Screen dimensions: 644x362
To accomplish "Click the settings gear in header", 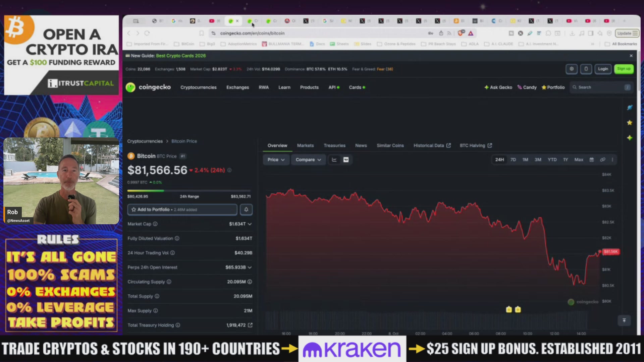I will pos(572,69).
